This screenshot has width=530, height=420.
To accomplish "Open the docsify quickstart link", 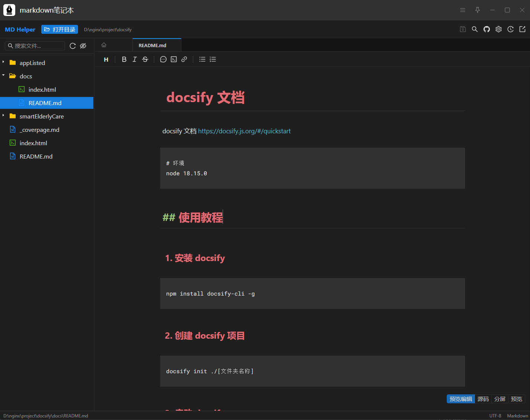I will [244, 131].
